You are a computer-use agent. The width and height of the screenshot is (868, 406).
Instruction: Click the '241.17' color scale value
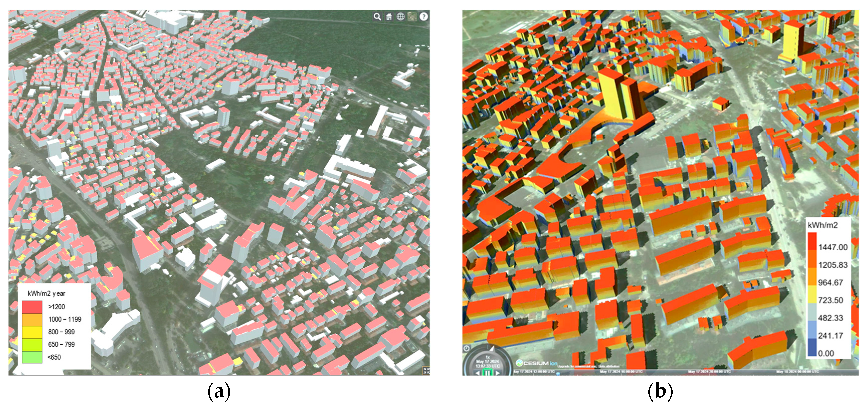tap(830, 336)
